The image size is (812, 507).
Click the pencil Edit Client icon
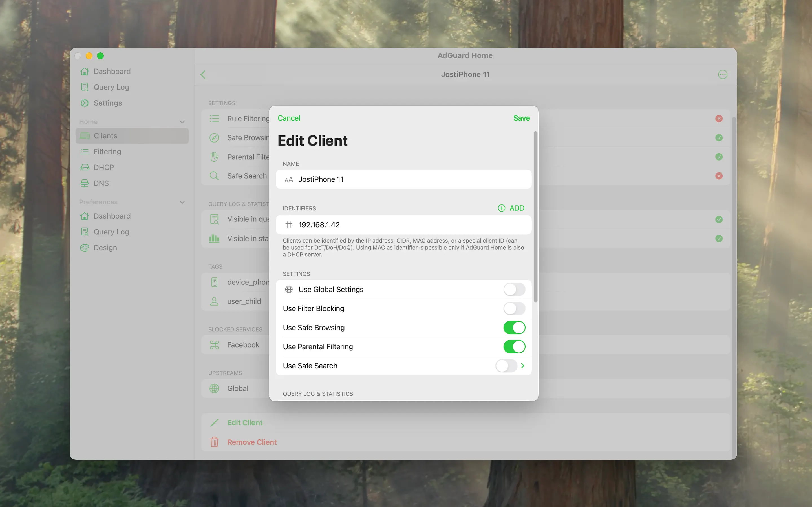tap(214, 423)
